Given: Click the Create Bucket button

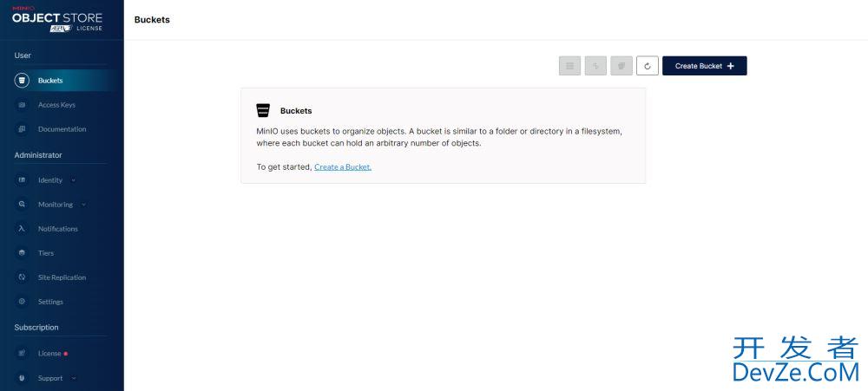Looking at the screenshot, I should point(704,66).
